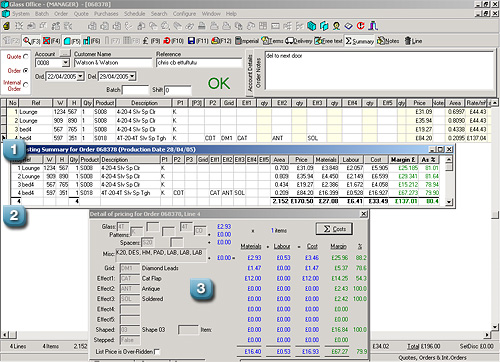Screen dimensions: 500x362
Task: Click Total £196.00 in the status bar
Action: (423, 346)
